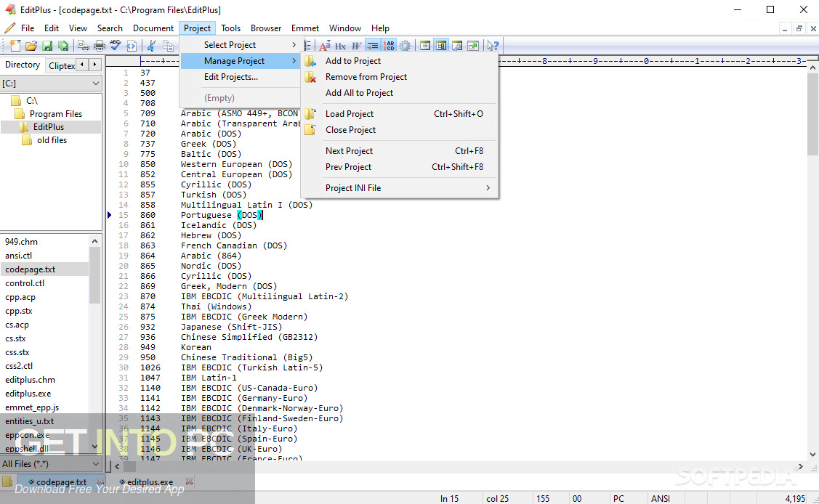Image resolution: width=819 pixels, height=504 pixels.
Task: Click the Full Screen toolbar icon
Action: [473, 46]
